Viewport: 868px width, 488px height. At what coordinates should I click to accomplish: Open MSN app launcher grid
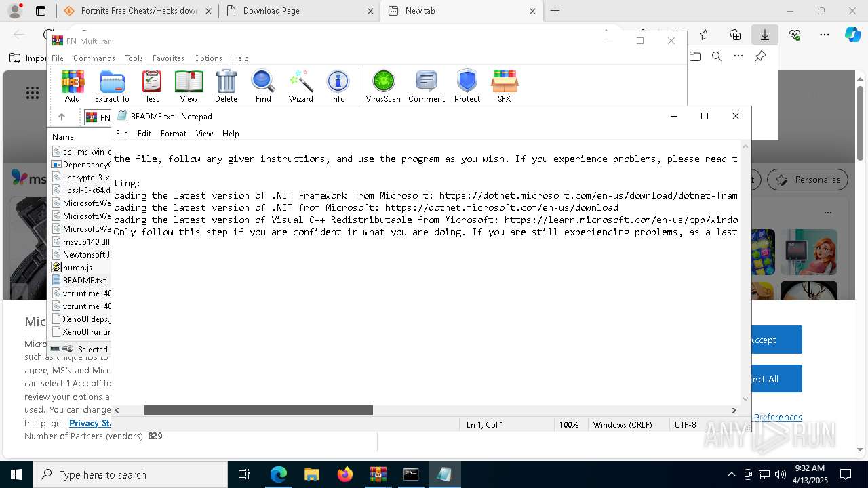(33, 93)
